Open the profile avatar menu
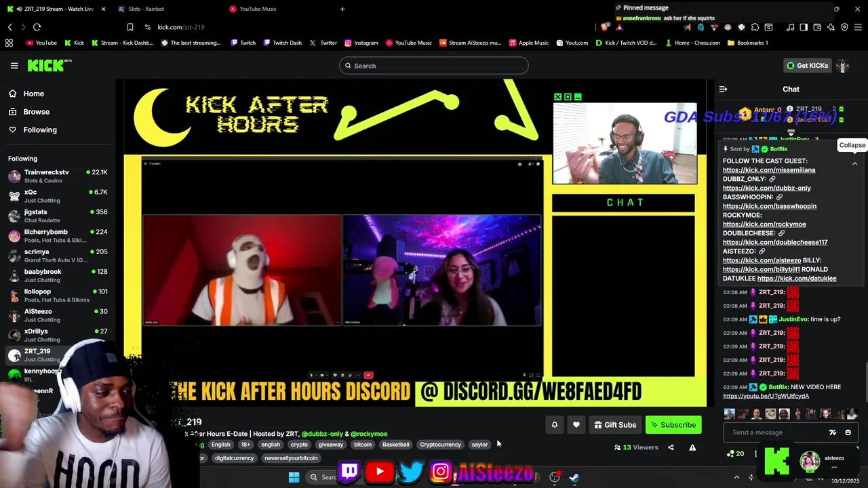The height and width of the screenshot is (488, 868). click(x=843, y=66)
